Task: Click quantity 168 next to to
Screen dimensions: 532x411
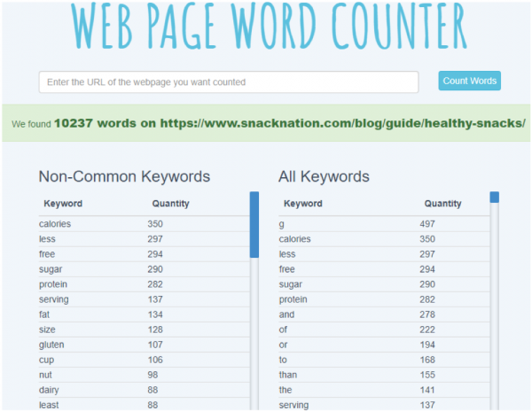Action: [427, 360]
